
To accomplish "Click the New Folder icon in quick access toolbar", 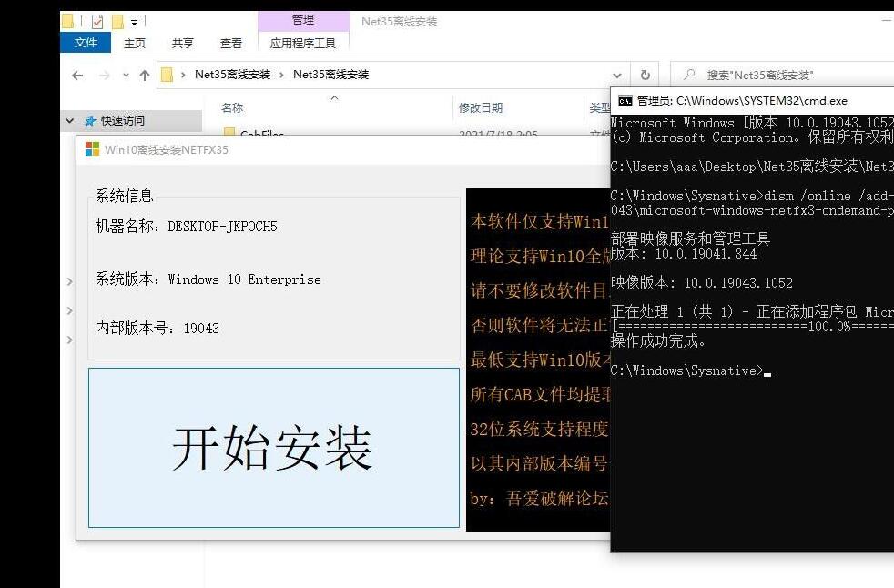I will click(117, 22).
